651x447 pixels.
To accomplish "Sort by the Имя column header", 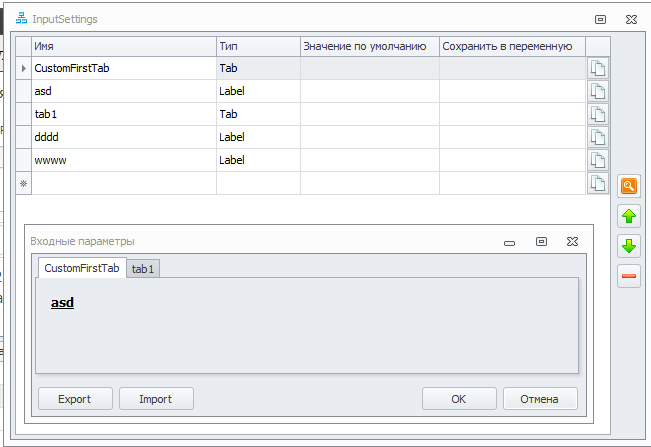I will click(124, 46).
